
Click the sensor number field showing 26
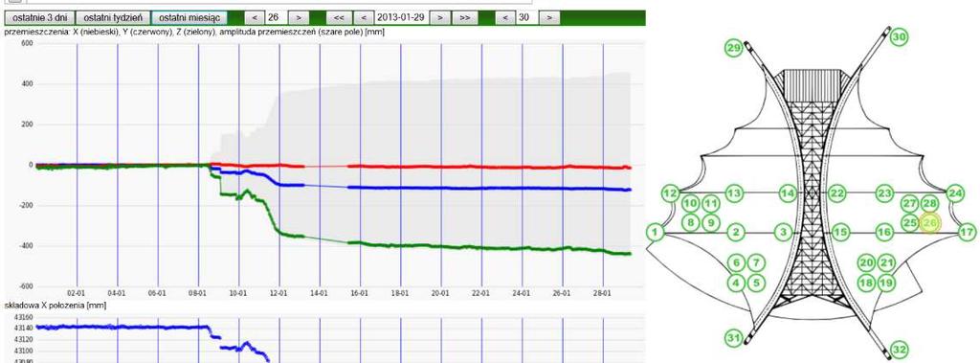tap(277, 17)
